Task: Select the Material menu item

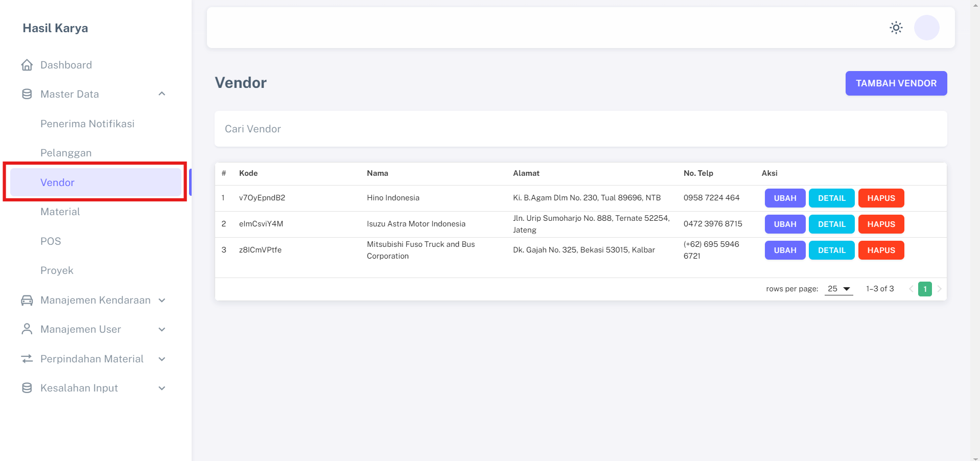Action: point(60,212)
